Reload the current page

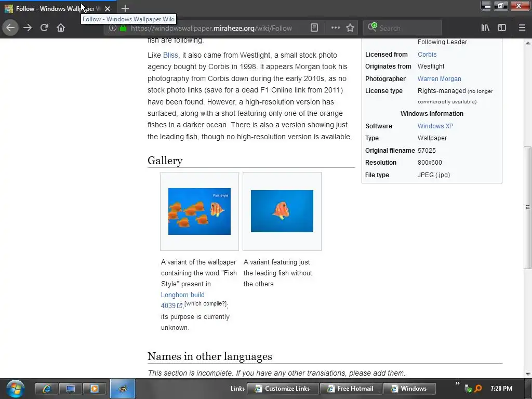tap(44, 28)
